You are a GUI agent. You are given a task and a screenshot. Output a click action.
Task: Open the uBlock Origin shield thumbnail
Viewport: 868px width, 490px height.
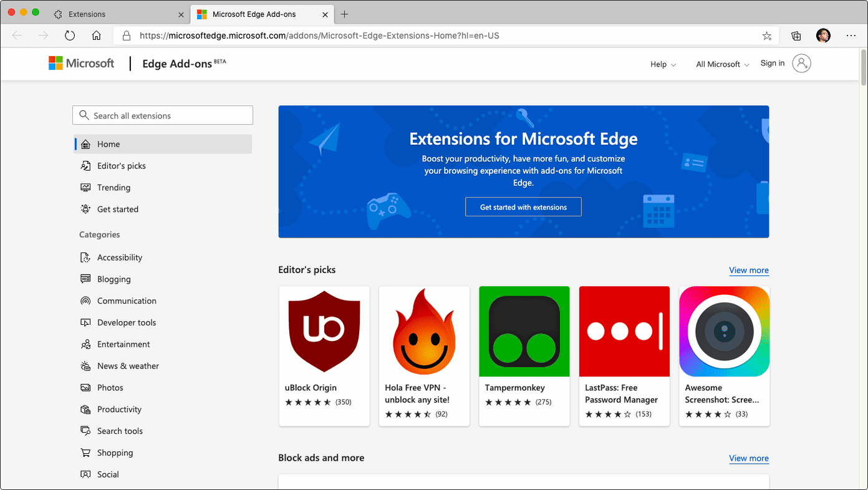[x=324, y=332]
